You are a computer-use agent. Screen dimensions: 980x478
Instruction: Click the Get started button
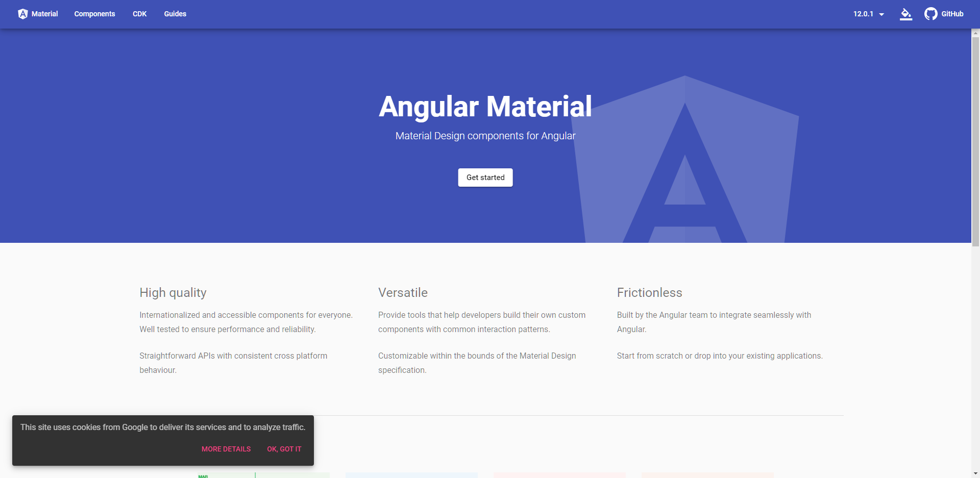485,178
